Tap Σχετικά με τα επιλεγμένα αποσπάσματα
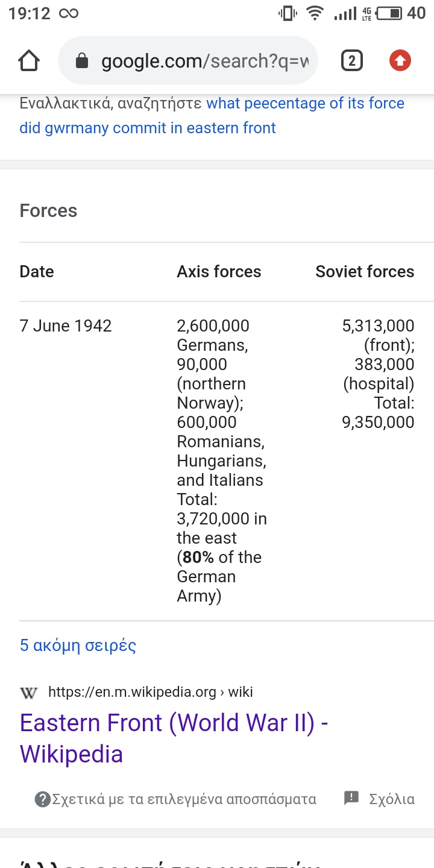This screenshot has height=868, width=434. point(184,799)
